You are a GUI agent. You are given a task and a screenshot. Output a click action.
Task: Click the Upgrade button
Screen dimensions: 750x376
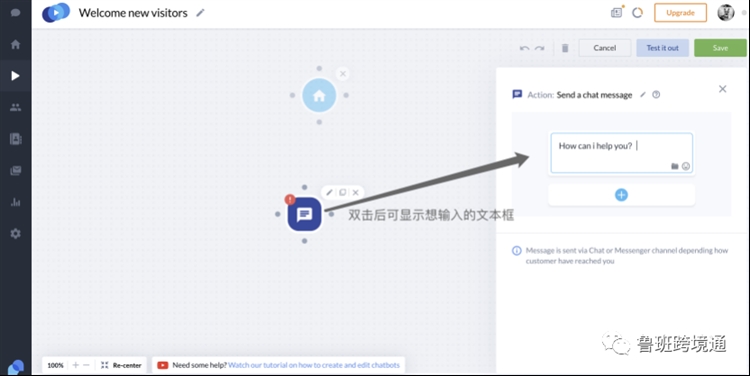tap(680, 13)
